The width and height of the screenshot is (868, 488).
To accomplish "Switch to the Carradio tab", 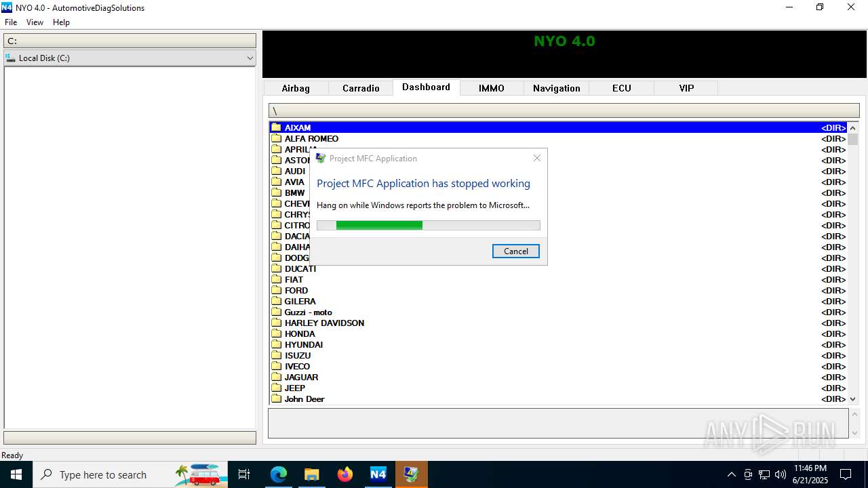I will click(361, 88).
